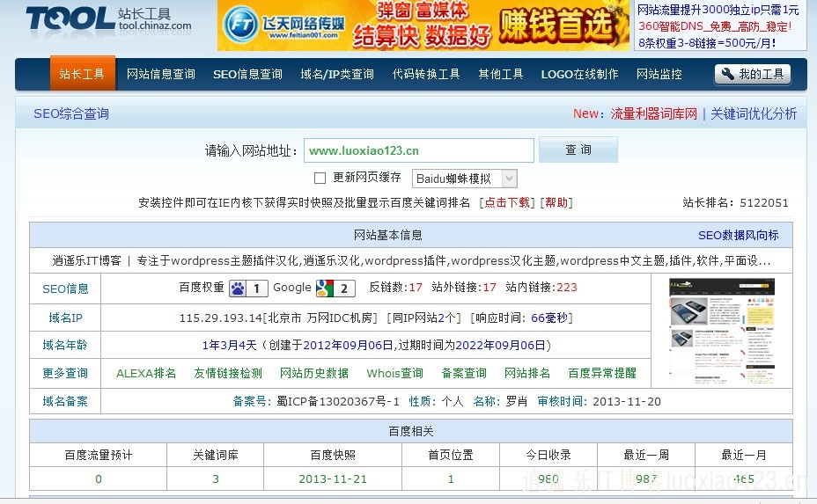Open the 备案查询 link
817x504 pixels.
(464, 373)
